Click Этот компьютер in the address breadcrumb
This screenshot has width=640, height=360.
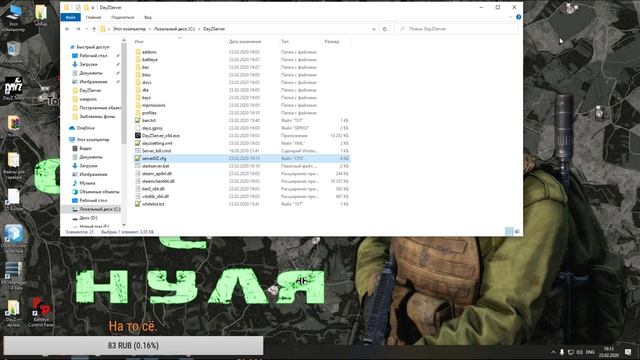tap(129, 29)
